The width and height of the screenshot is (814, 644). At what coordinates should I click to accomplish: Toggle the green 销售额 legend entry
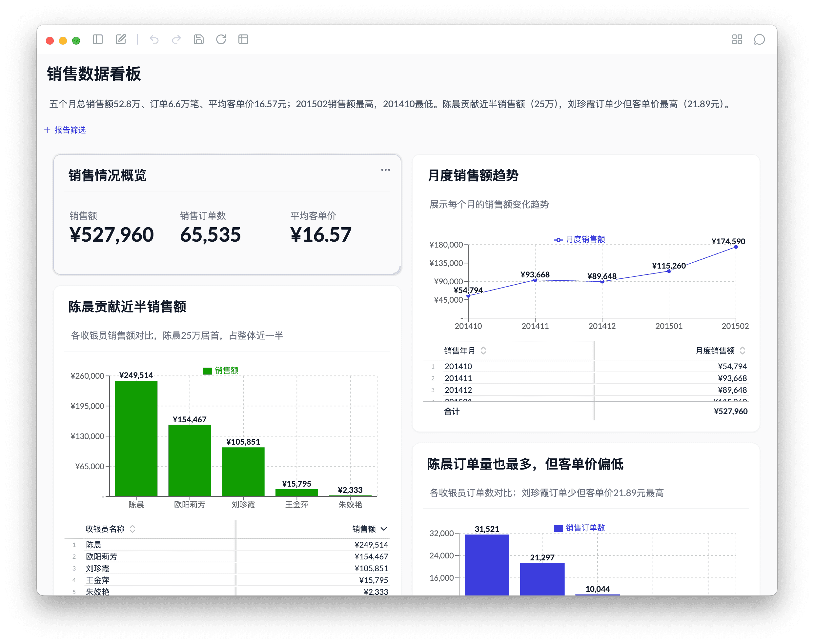pyautogui.click(x=221, y=371)
